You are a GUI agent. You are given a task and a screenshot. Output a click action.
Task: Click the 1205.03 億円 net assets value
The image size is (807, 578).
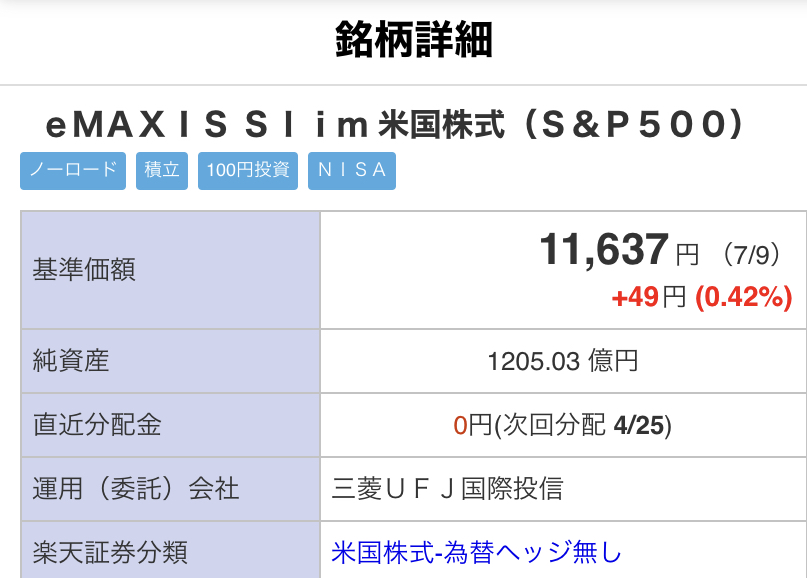(x=563, y=361)
